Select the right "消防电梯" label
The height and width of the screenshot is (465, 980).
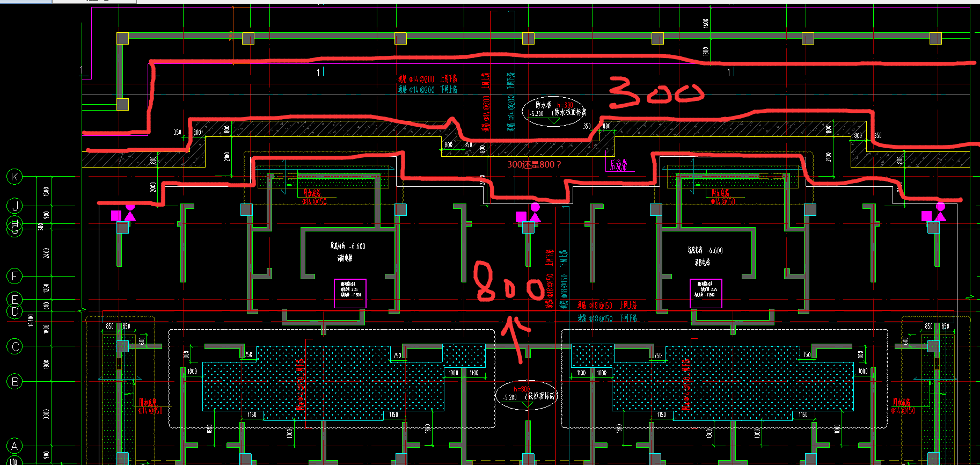[x=703, y=263]
